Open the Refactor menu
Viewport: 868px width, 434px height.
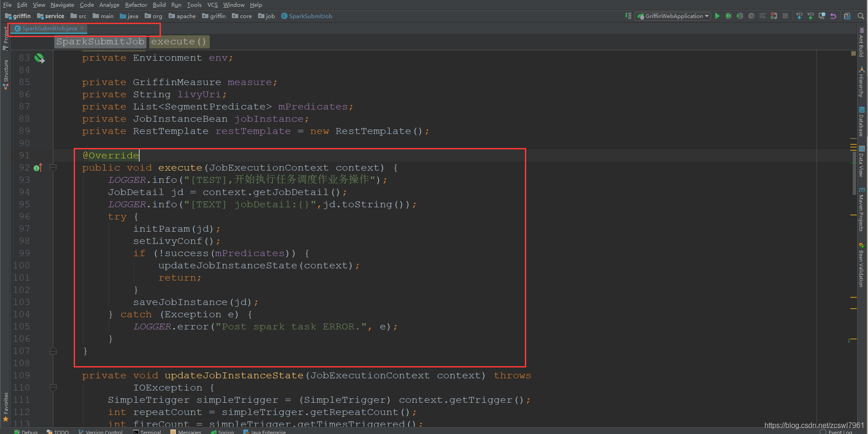[136, 5]
